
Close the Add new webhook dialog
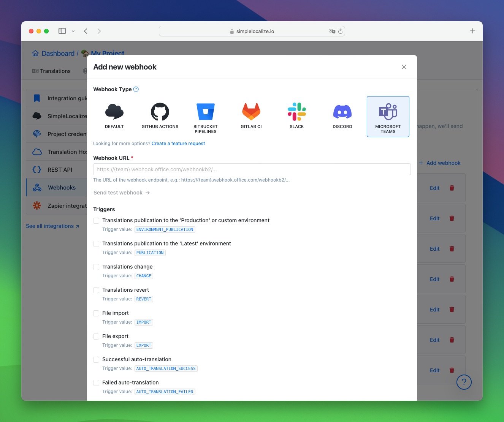[x=404, y=67]
